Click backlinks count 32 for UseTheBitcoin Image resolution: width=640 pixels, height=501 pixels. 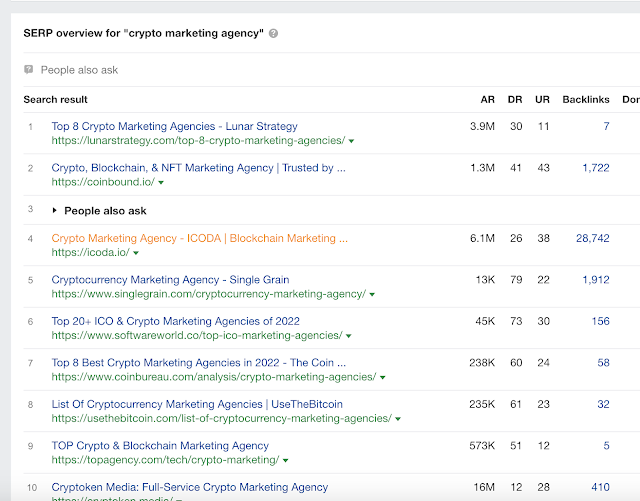[603, 404]
